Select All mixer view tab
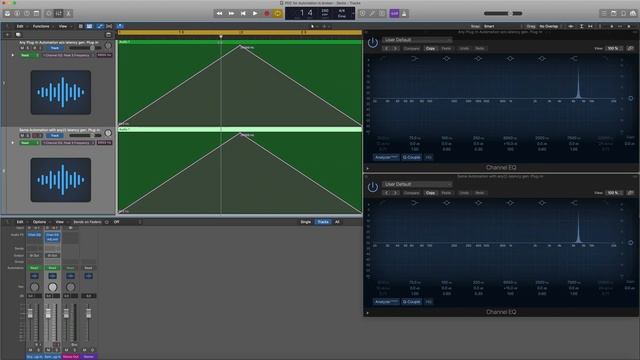Viewport: 640px width, 360px height. coord(337,222)
